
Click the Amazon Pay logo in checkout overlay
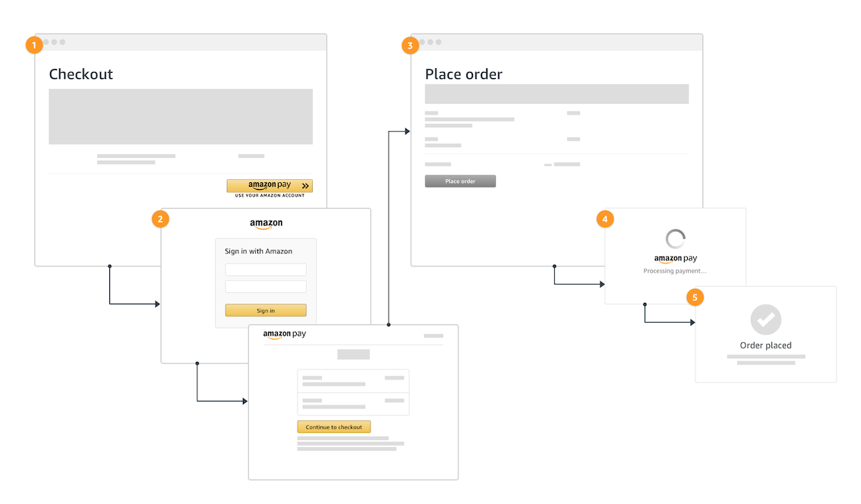tap(284, 333)
